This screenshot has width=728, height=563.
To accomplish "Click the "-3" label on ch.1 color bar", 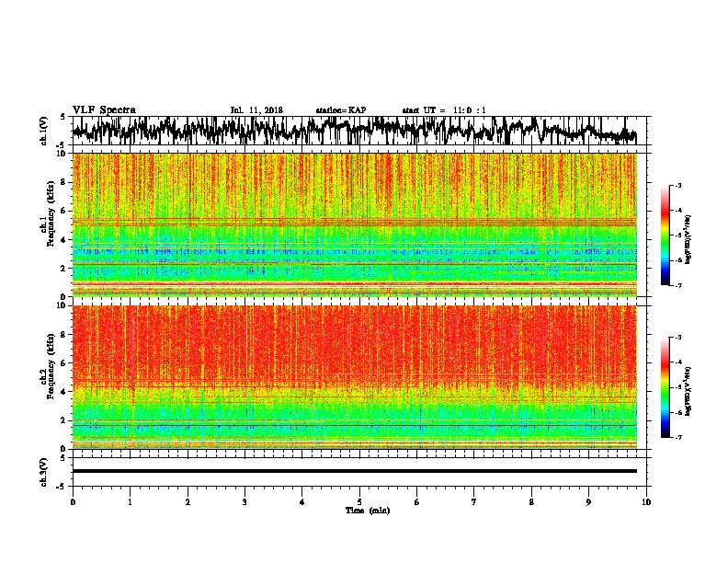I will click(677, 186).
